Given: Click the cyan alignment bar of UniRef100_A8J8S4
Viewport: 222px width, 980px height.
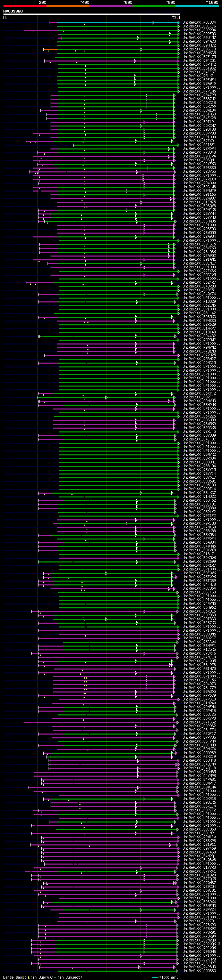Looking at the screenshot, I should coord(118,23).
